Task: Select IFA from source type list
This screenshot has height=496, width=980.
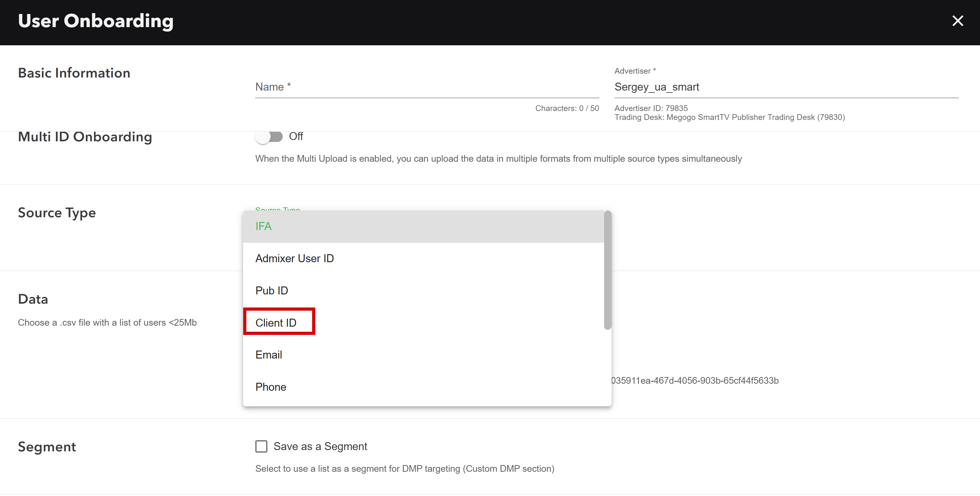Action: coord(263,226)
